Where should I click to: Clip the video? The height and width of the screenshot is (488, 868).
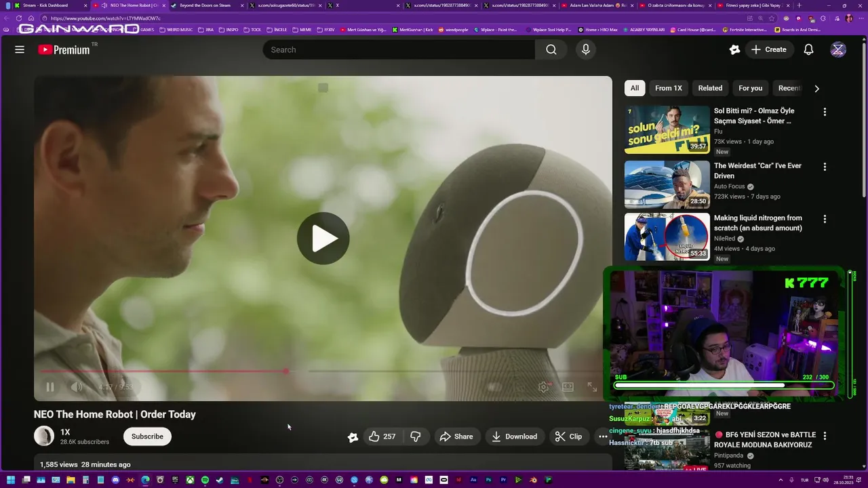pos(568,436)
